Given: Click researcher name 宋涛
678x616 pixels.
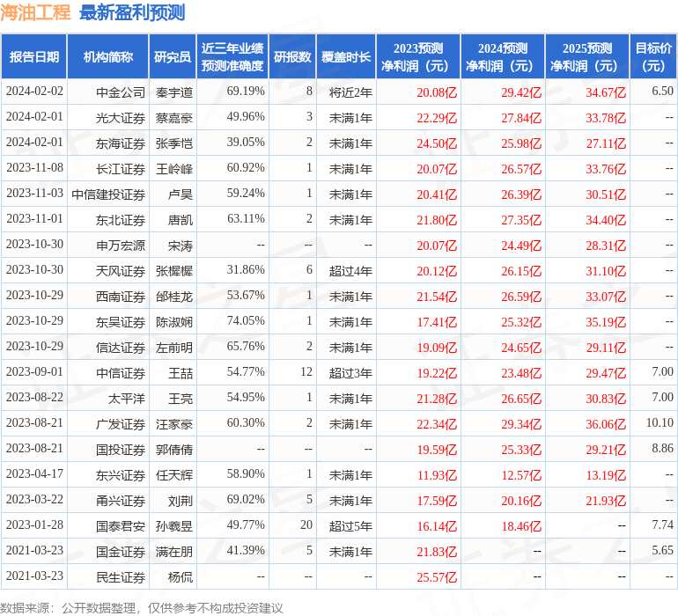Looking at the screenshot, I should tap(180, 246).
